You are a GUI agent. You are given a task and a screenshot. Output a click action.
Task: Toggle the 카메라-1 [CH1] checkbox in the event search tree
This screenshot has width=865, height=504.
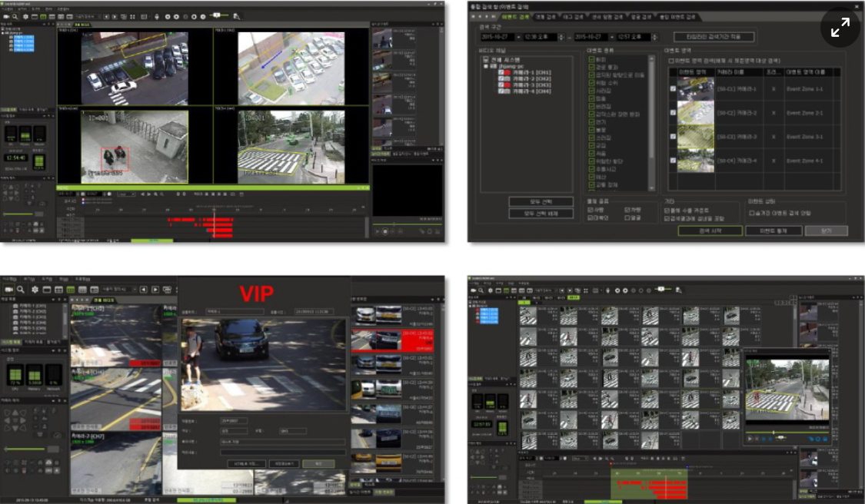(x=501, y=72)
